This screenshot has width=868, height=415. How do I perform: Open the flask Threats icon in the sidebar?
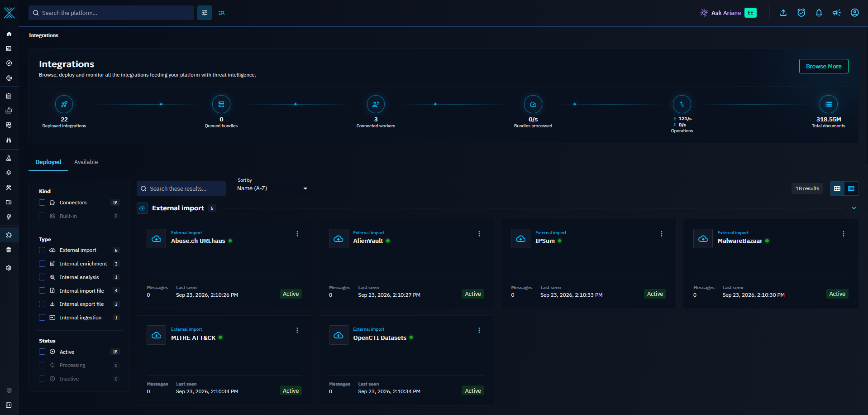point(9,158)
